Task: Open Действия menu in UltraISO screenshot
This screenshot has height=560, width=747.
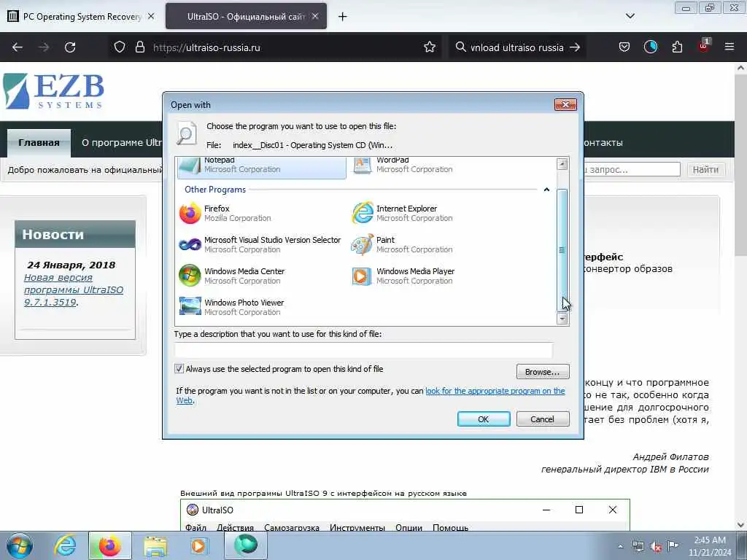Action: coord(235,528)
